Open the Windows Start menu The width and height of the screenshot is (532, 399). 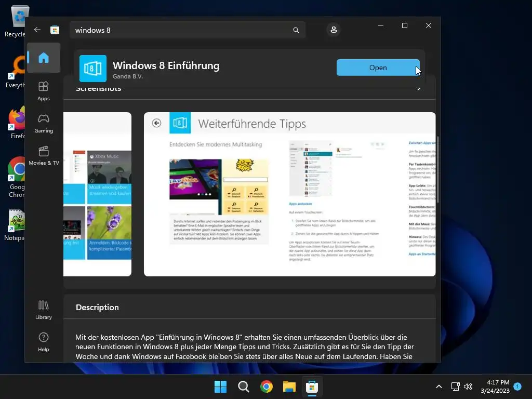click(220, 387)
